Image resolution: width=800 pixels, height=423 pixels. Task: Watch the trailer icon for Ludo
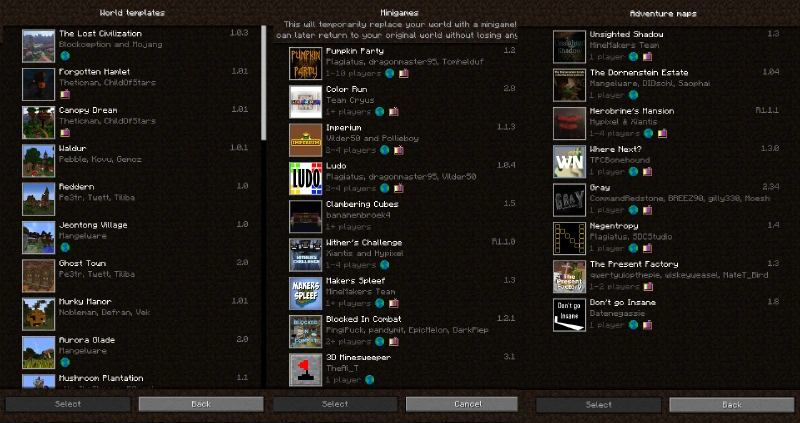click(398, 188)
